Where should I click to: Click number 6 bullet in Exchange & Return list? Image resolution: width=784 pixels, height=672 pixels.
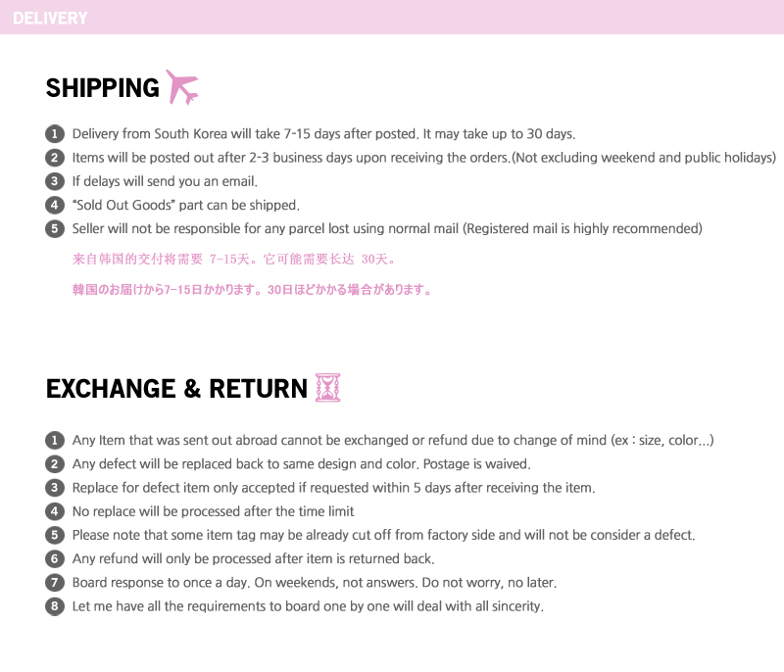pos(55,559)
